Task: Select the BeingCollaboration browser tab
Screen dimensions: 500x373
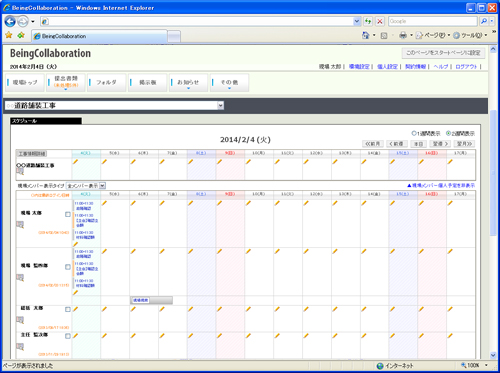Action: [99, 36]
